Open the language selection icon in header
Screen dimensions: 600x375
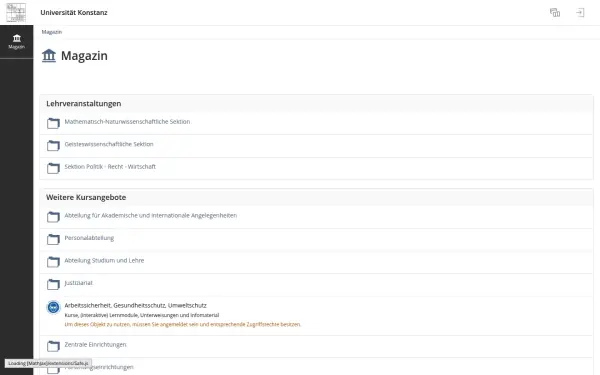pos(555,13)
